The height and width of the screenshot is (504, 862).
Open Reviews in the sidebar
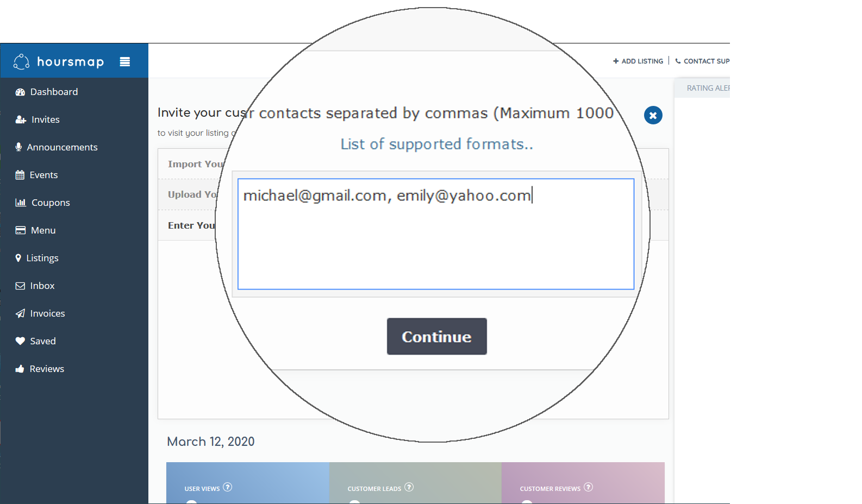pos(40,369)
